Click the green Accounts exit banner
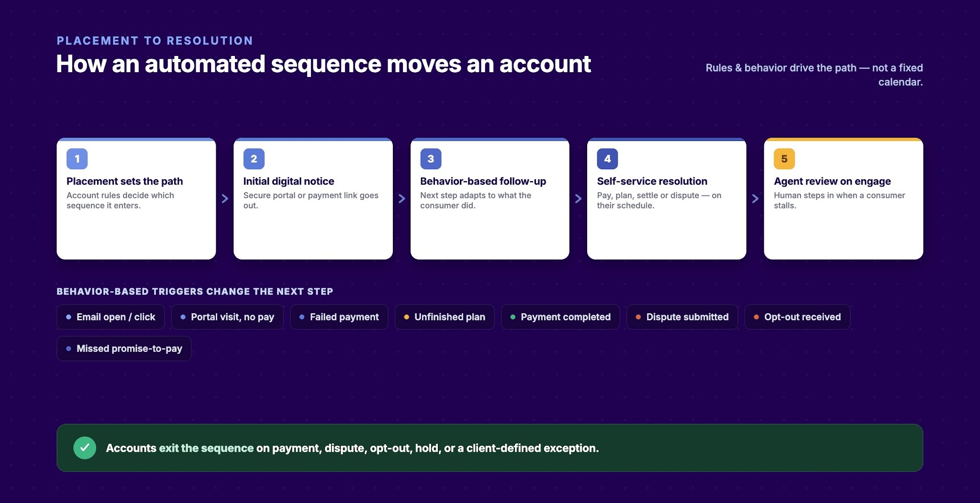The width and height of the screenshot is (980, 503). click(x=490, y=448)
